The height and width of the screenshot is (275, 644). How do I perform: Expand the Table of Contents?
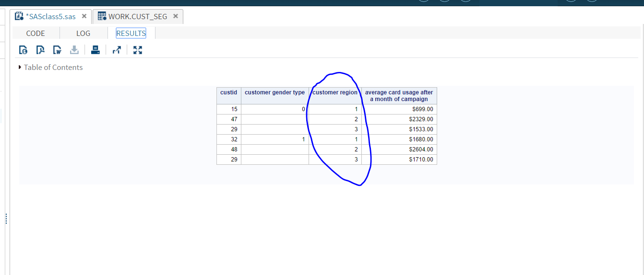pyautogui.click(x=20, y=68)
